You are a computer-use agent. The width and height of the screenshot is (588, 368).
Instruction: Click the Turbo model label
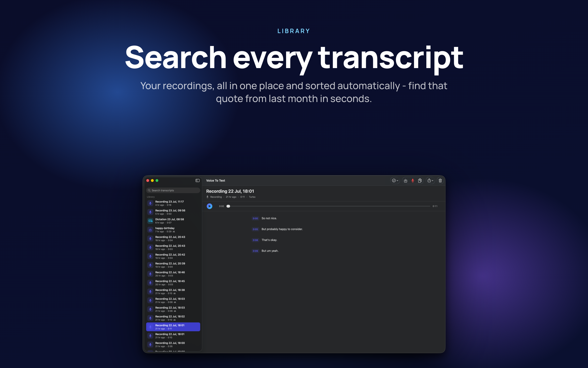tap(252, 197)
